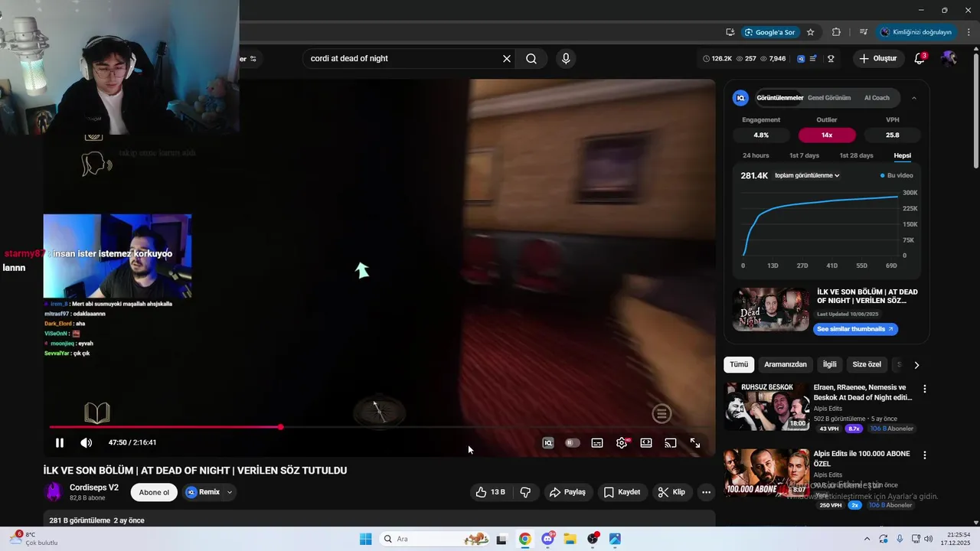The width and height of the screenshot is (980, 551).
Task: Open Windows Start menu
Action: (366, 539)
